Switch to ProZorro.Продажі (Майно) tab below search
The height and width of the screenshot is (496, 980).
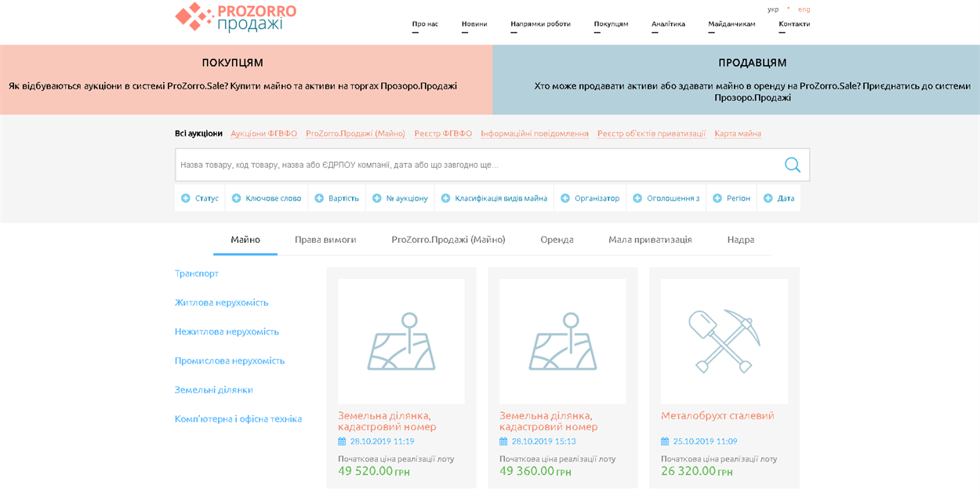448,240
